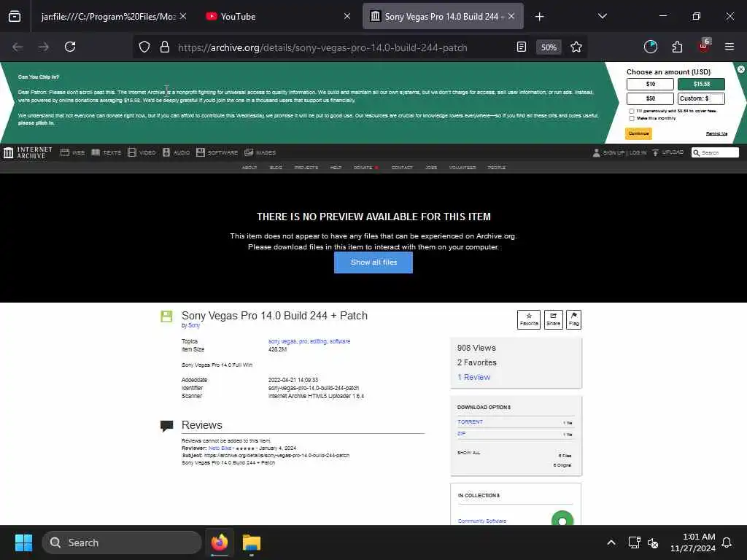Close the donation banner
Image resolution: width=747 pixels, height=560 pixels.
coord(741,69)
